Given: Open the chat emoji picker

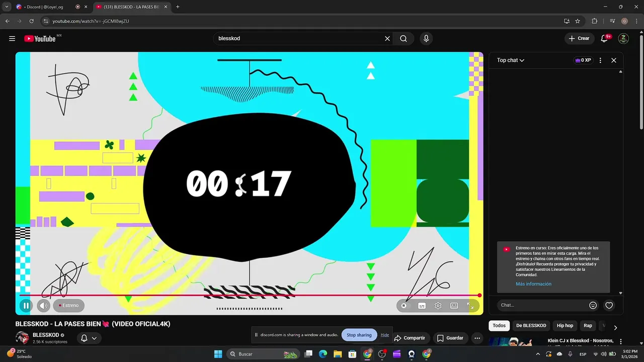Looking at the screenshot, I should tap(593, 305).
